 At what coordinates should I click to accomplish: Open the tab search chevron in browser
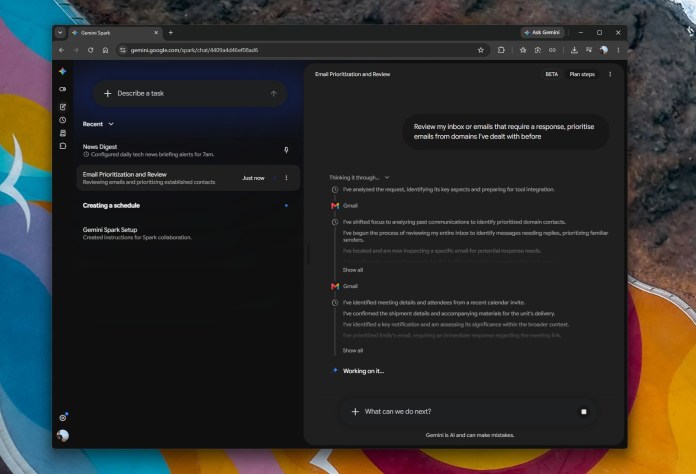point(60,32)
